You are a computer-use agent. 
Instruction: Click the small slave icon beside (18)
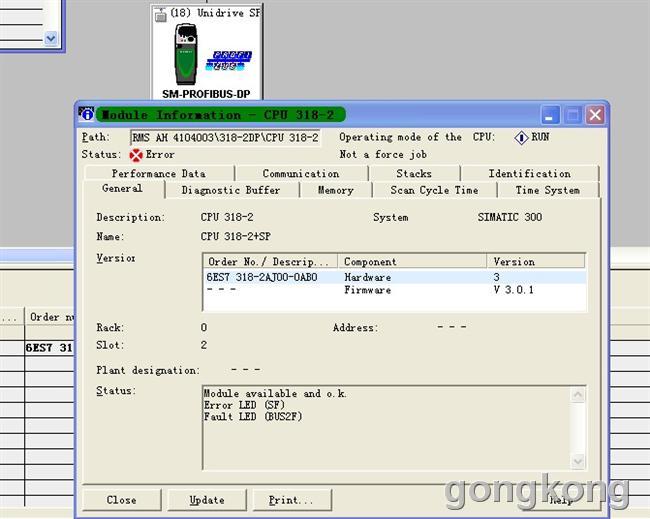coord(160,15)
